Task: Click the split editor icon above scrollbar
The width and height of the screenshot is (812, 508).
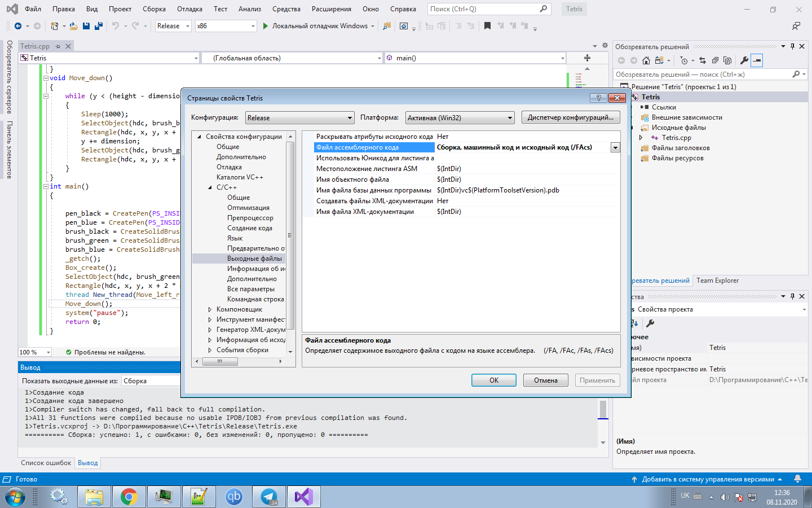Action: [x=587, y=58]
